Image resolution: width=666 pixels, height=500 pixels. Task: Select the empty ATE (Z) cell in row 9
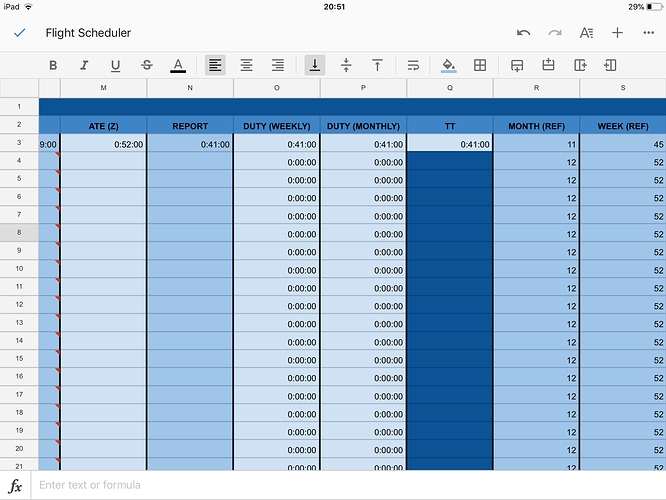click(x=104, y=251)
